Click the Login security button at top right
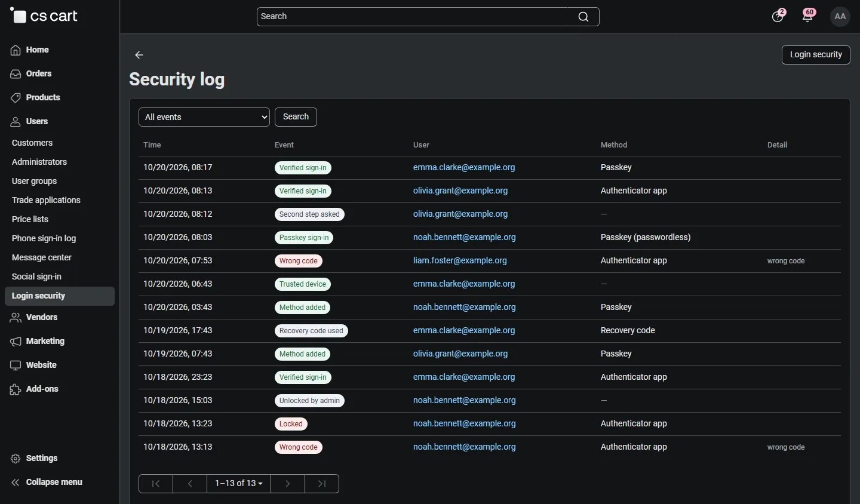860x504 pixels. (816, 55)
